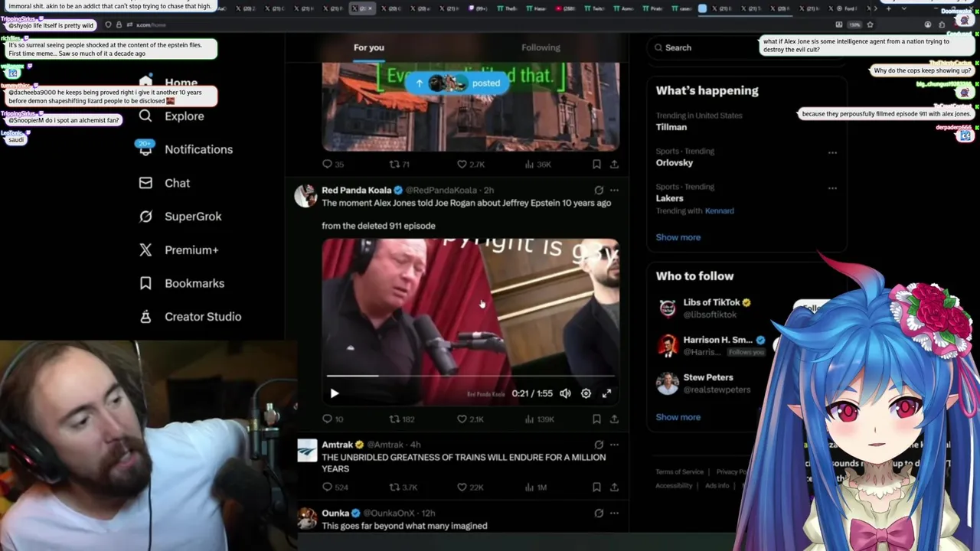Viewport: 980px width, 551px height.
Task: Open Red Panda Koala profile name
Action: click(x=356, y=190)
